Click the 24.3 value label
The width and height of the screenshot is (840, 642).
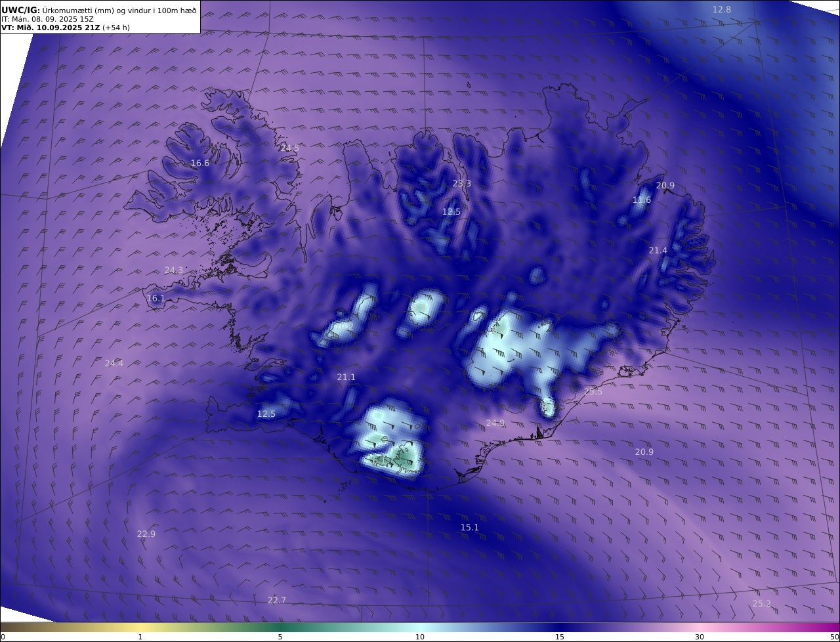point(174,270)
